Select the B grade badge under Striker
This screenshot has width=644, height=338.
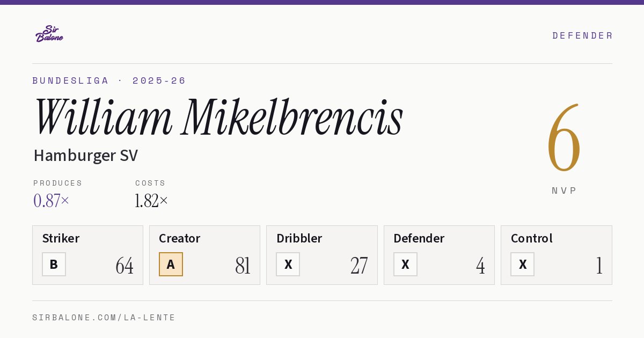click(x=54, y=264)
